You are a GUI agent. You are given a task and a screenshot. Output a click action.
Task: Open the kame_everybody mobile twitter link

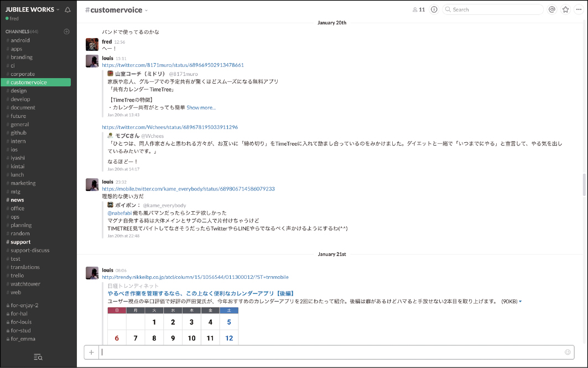tap(188, 189)
